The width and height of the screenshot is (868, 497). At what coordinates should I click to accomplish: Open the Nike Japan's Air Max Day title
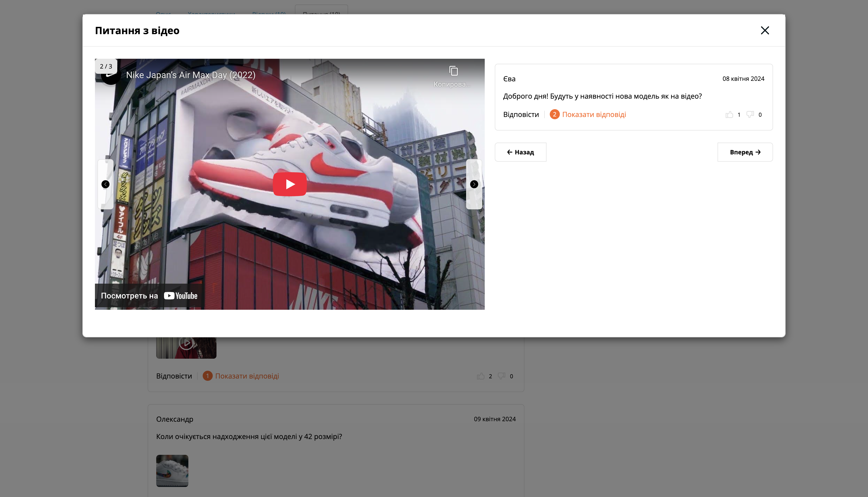coord(191,75)
